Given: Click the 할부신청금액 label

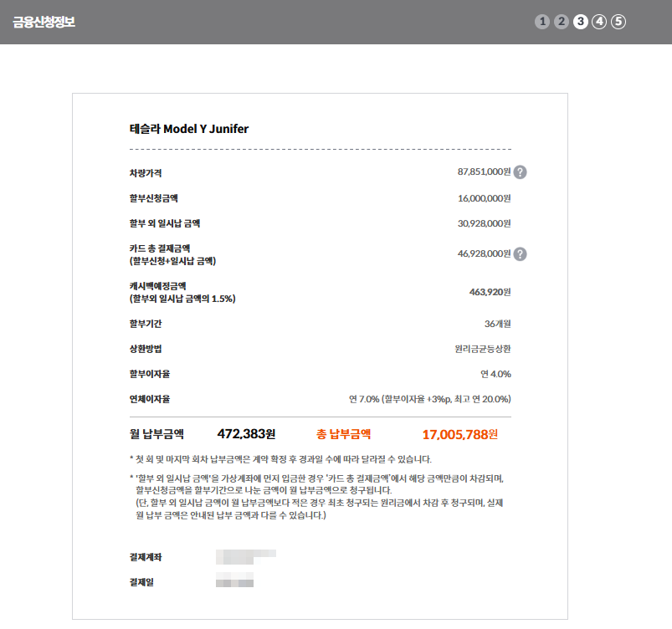Looking at the screenshot, I should tap(153, 198).
